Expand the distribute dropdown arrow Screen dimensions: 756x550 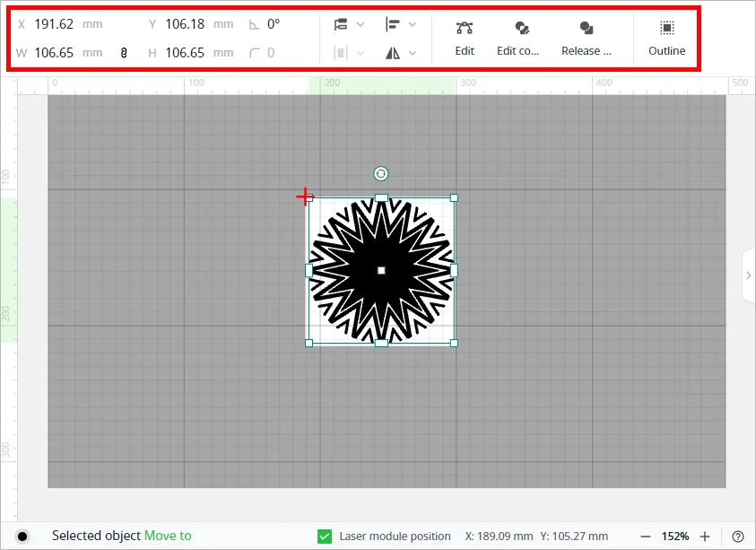click(361, 53)
